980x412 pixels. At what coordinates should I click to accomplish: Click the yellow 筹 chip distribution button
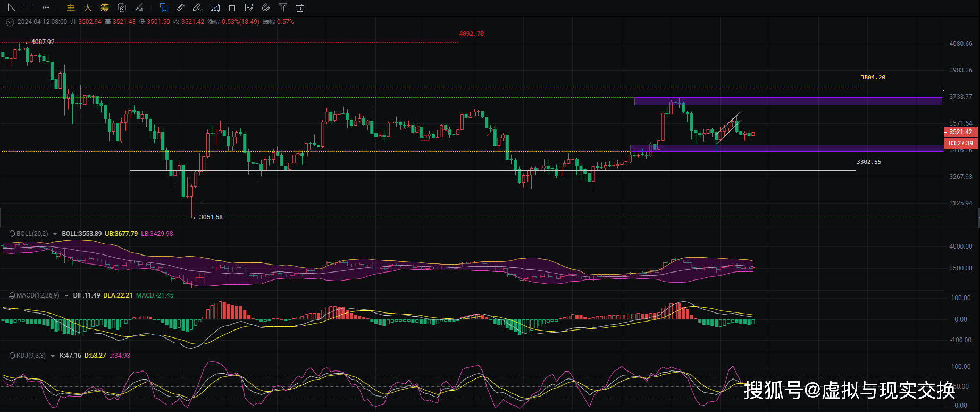point(105,7)
